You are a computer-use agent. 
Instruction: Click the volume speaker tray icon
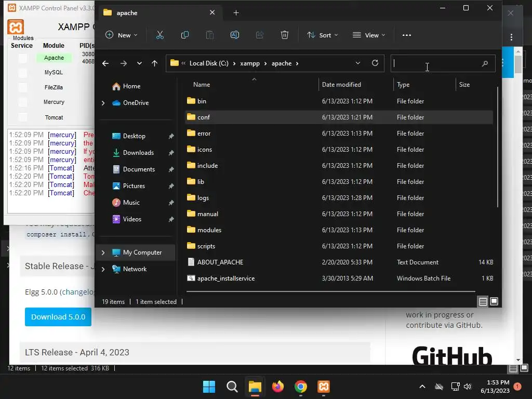pos(468,387)
